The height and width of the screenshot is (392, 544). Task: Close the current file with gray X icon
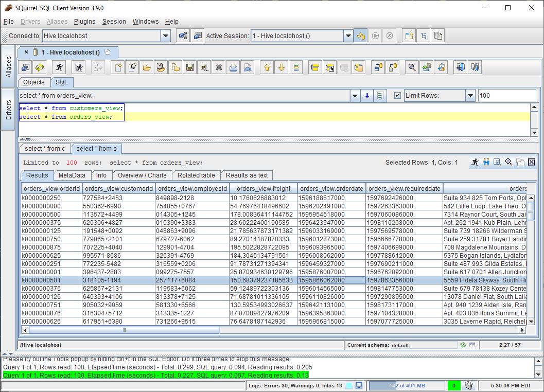[x=219, y=67]
